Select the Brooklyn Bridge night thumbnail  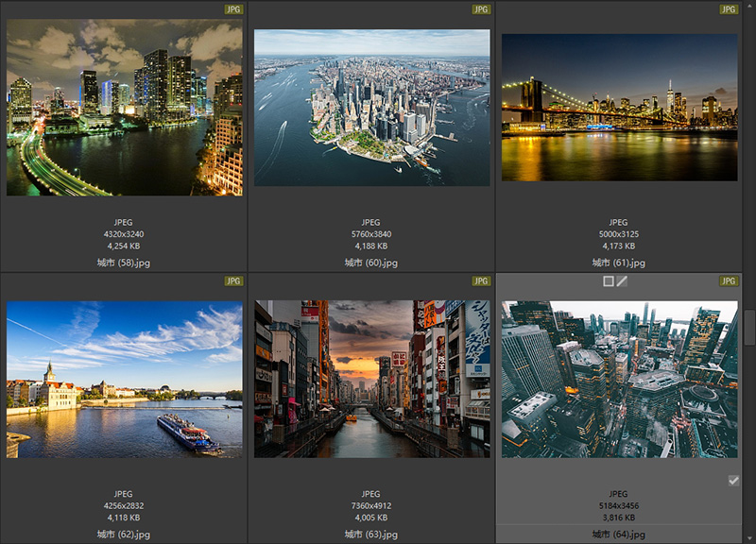tap(619, 108)
